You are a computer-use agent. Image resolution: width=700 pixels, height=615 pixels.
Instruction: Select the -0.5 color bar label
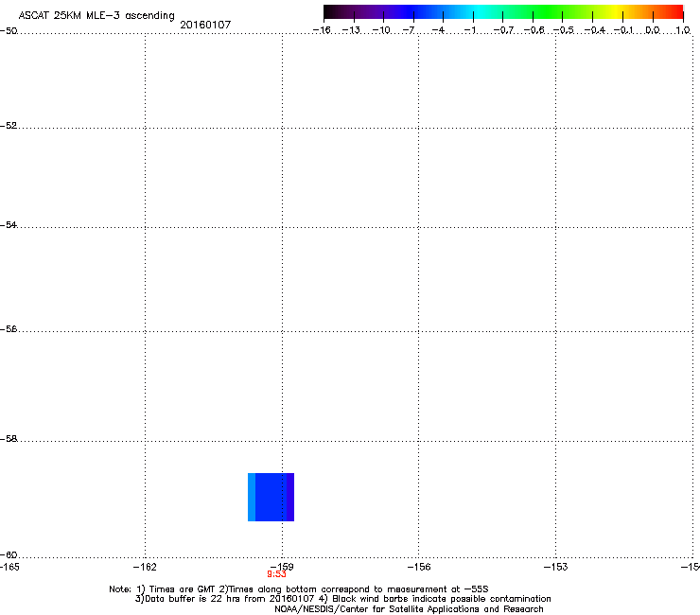point(564,30)
